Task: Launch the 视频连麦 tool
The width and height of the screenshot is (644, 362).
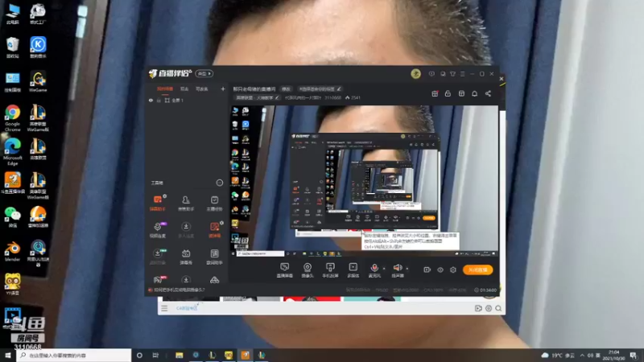Action: pos(157,229)
